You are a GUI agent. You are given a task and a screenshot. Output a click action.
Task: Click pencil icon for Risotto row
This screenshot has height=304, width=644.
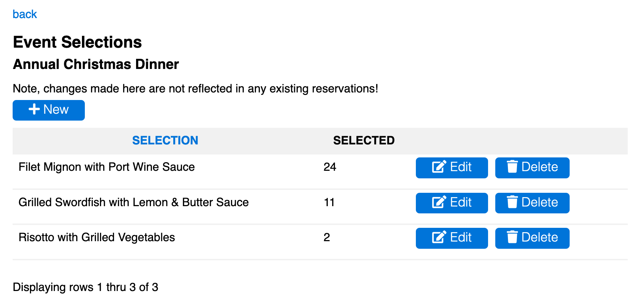439,237
